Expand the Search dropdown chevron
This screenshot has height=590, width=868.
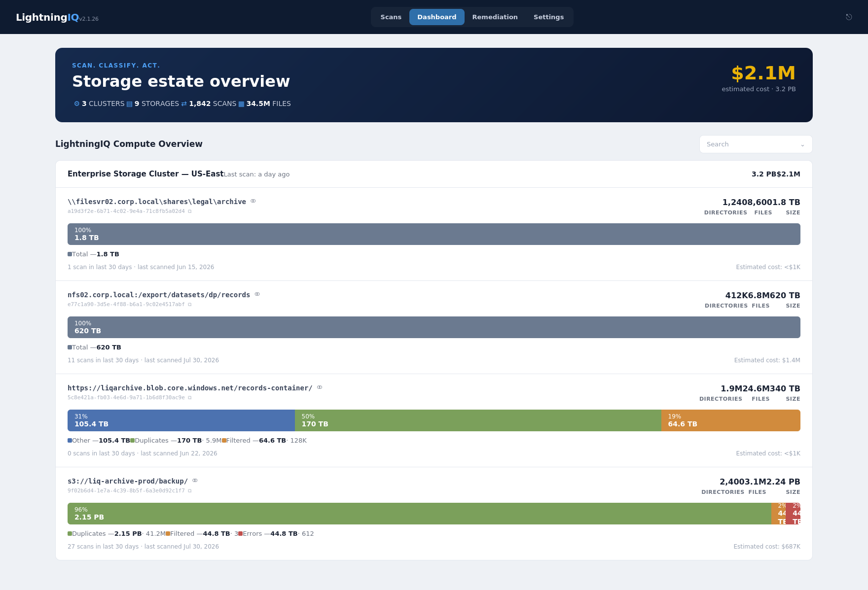tap(802, 145)
